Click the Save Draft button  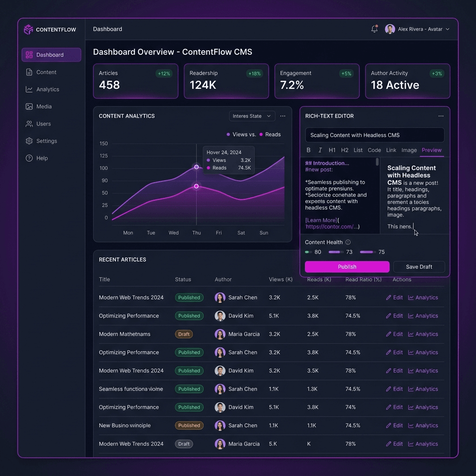tap(419, 266)
